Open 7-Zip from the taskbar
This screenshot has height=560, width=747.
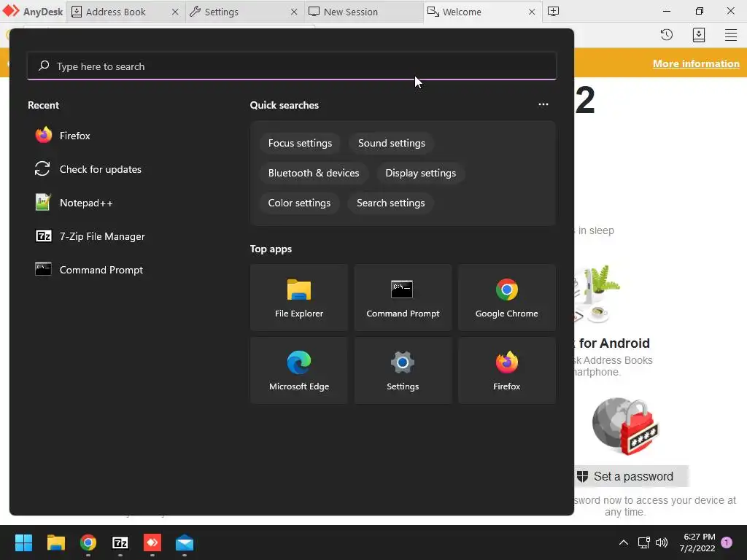coord(120,542)
